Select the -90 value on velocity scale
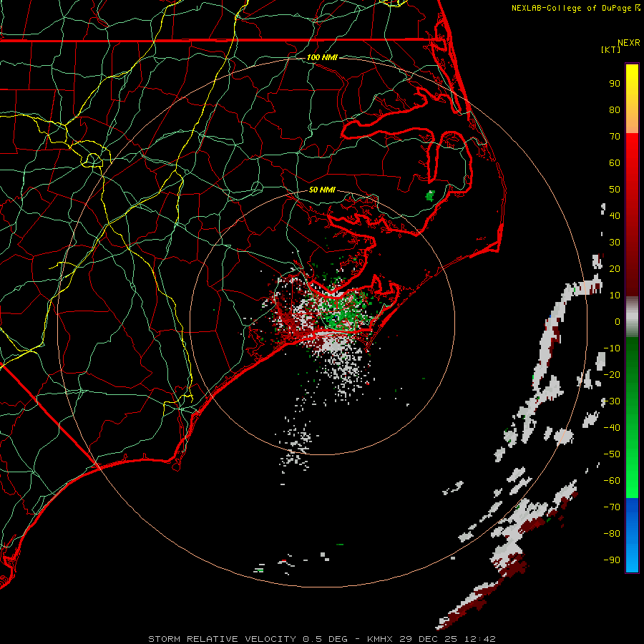This screenshot has height=644, width=644. [x=612, y=560]
